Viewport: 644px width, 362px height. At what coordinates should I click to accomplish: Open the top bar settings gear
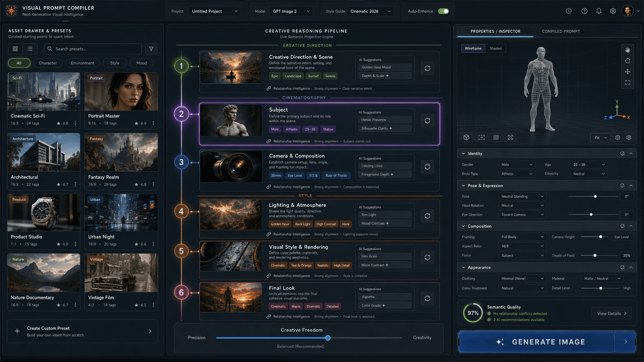click(613, 11)
